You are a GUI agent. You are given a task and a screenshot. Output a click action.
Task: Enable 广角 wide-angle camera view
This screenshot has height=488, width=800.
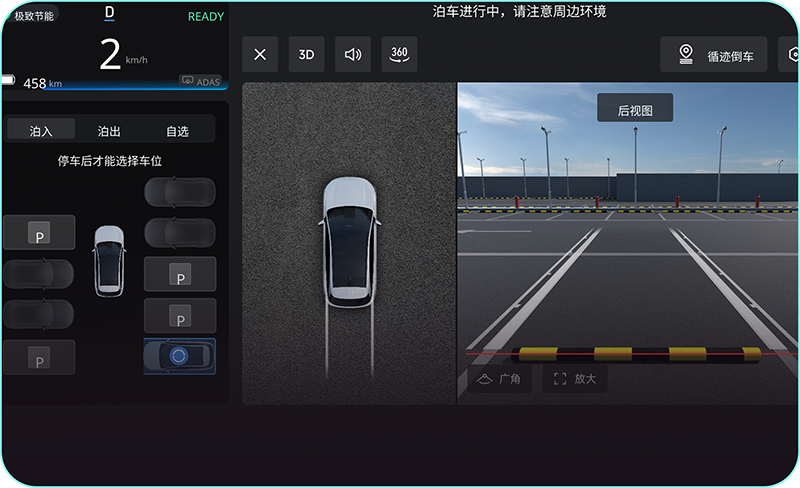[500, 379]
